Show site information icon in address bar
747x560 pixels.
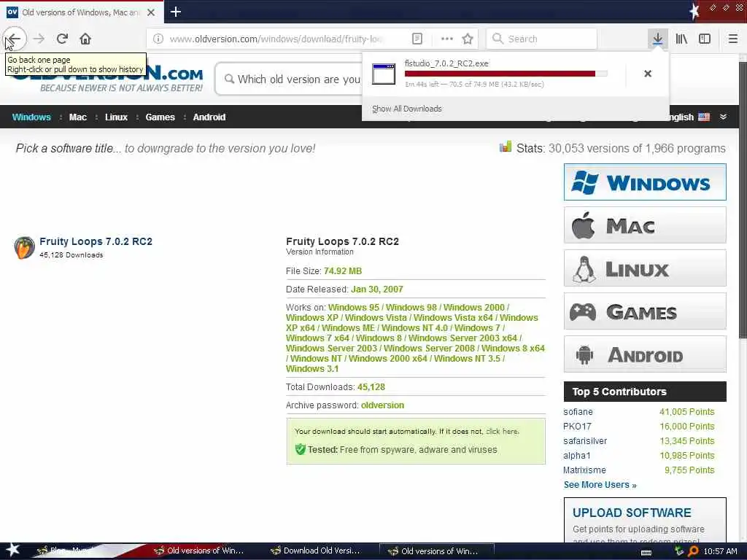(x=158, y=39)
